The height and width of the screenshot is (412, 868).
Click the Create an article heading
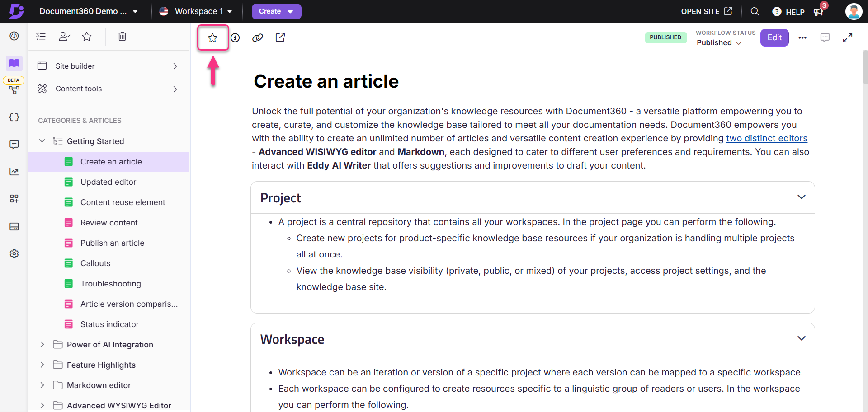pos(326,81)
